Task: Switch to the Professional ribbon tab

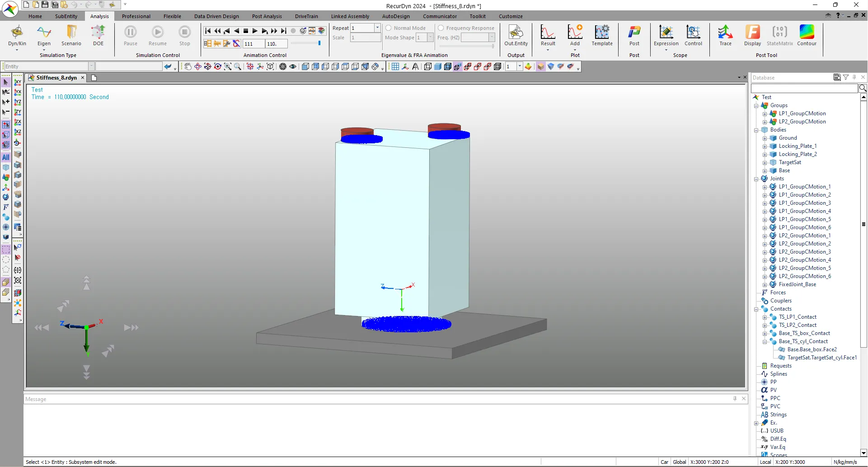Action: (136, 16)
